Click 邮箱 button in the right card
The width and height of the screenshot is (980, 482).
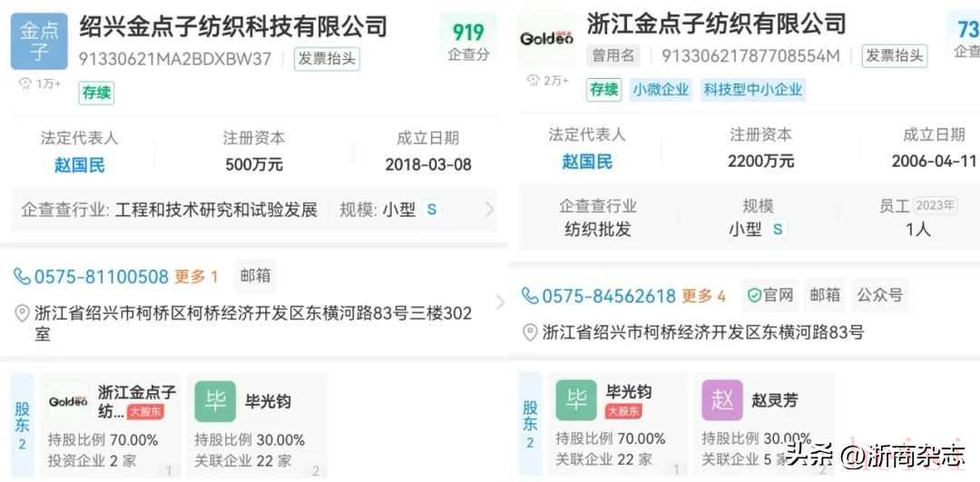(825, 294)
